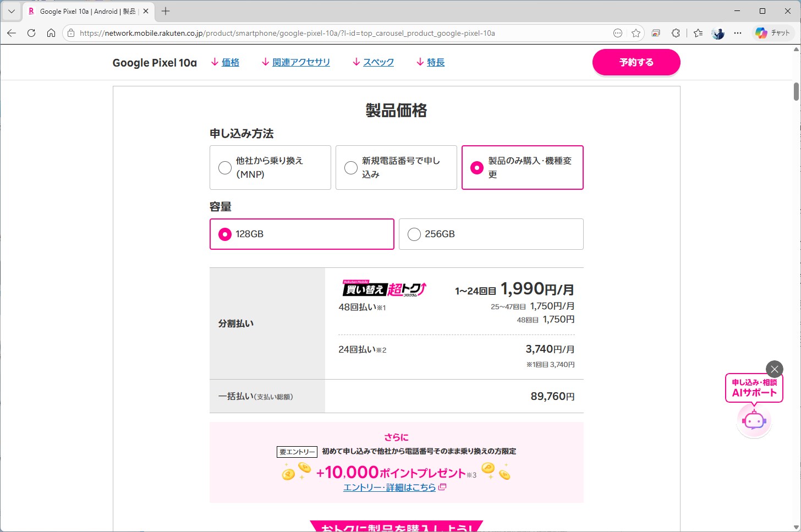
Task: Open the tab list chevron in the title bar
Action: 12,11
